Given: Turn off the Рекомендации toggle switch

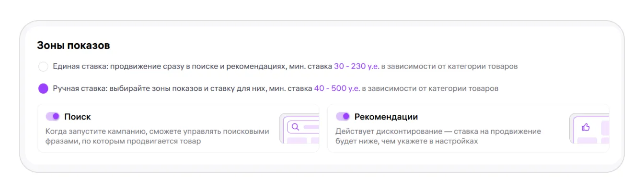Looking at the screenshot, I should pyautogui.click(x=343, y=117).
